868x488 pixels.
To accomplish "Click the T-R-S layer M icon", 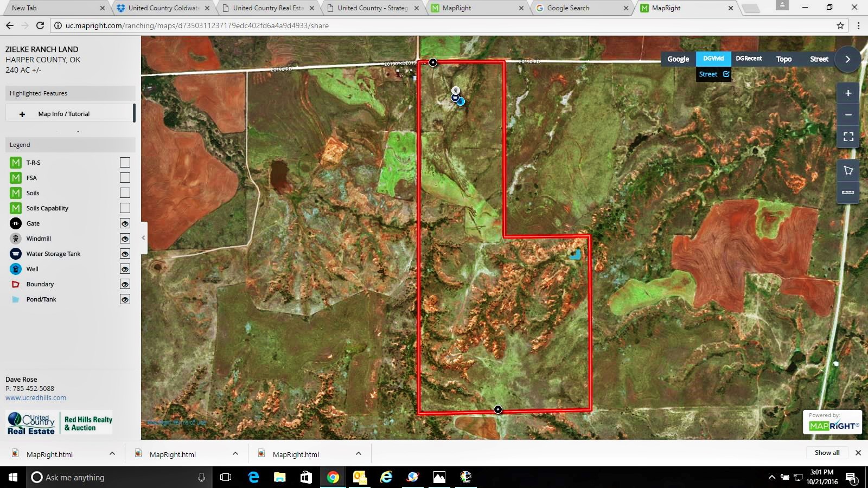I will pyautogui.click(x=16, y=163).
